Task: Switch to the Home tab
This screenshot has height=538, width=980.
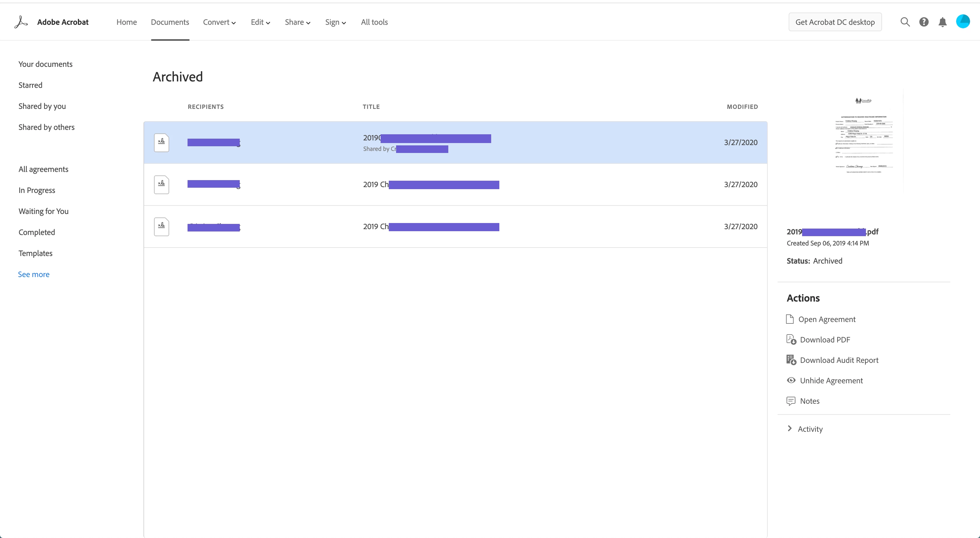Action: point(126,22)
